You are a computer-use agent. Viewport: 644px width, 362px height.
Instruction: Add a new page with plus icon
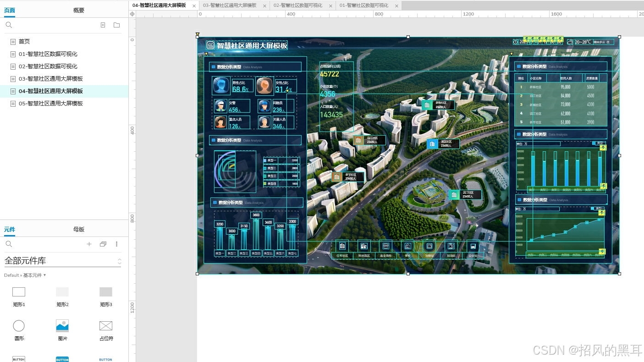(x=103, y=25)
